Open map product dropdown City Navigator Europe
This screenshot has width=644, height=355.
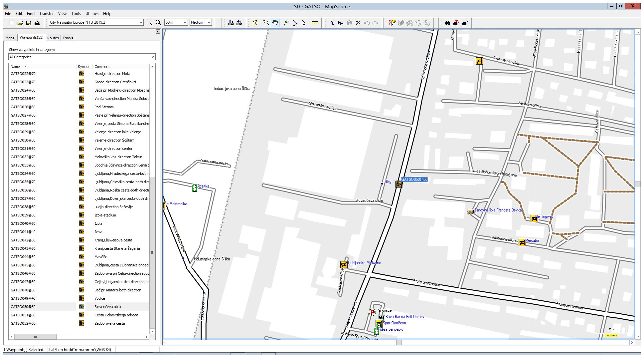tap(96, 22)
